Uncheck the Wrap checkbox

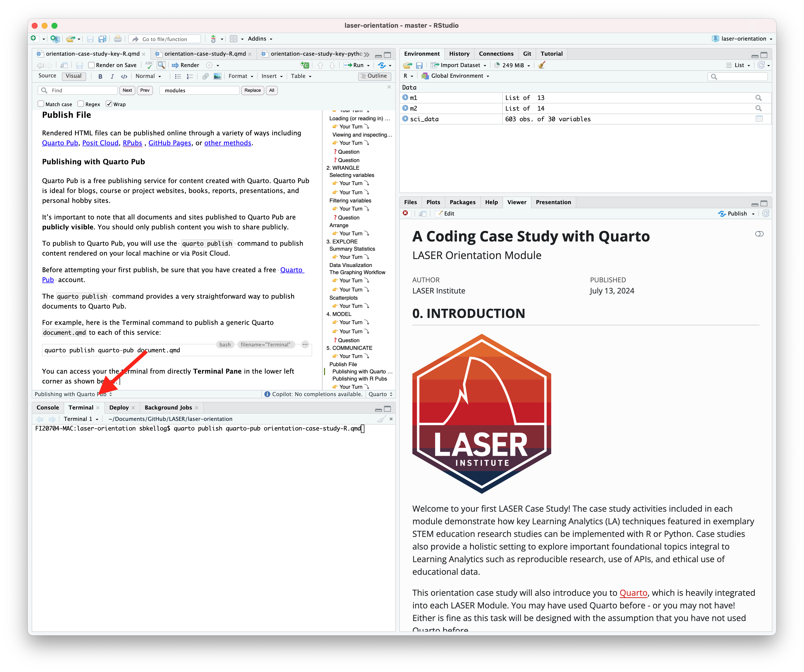point(109,104)
